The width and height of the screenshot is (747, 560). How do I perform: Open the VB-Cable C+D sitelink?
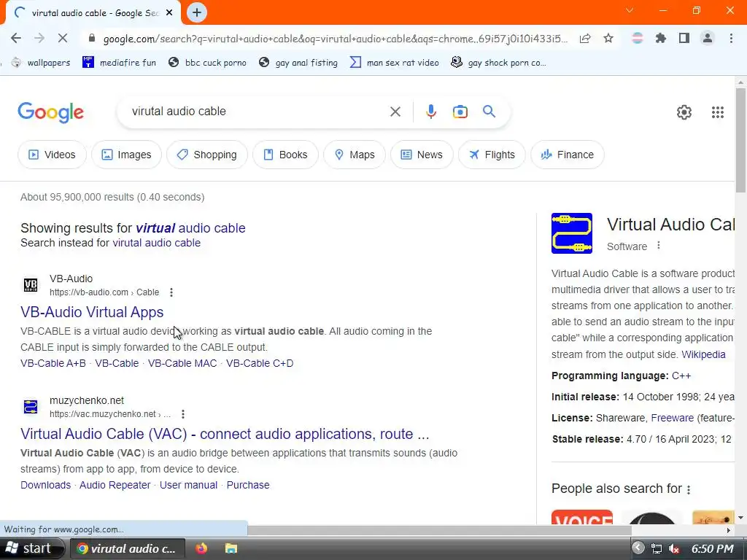click(x=260, y=363)
